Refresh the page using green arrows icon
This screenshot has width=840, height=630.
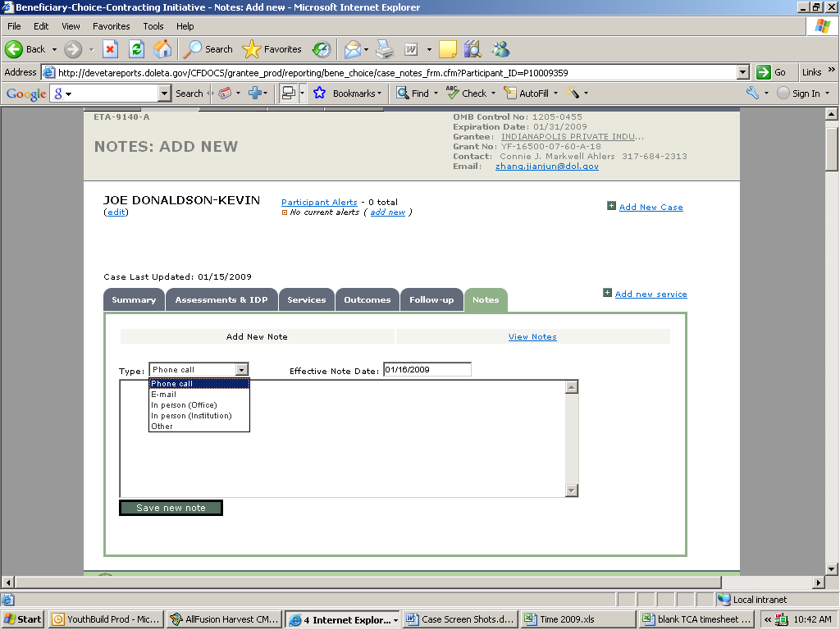137,49
